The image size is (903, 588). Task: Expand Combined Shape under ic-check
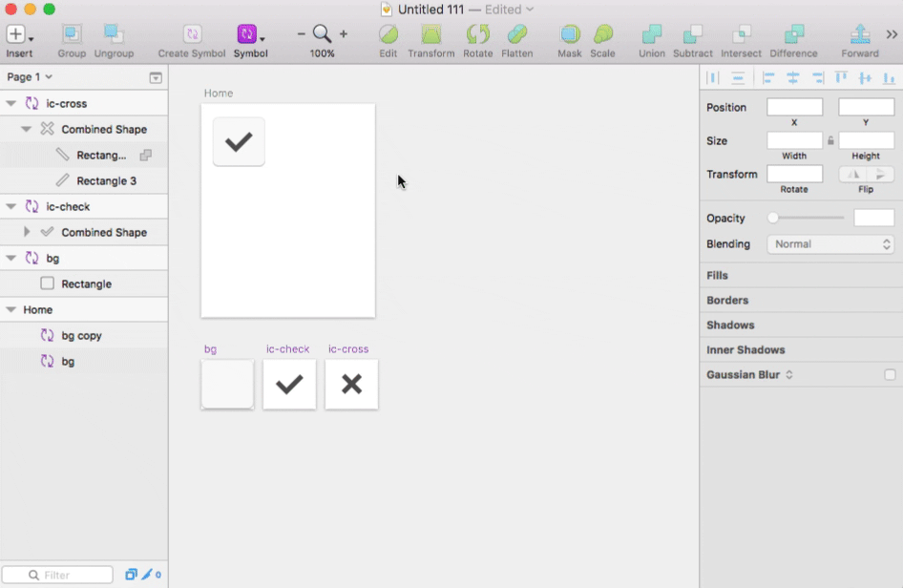tap(27, 232)
